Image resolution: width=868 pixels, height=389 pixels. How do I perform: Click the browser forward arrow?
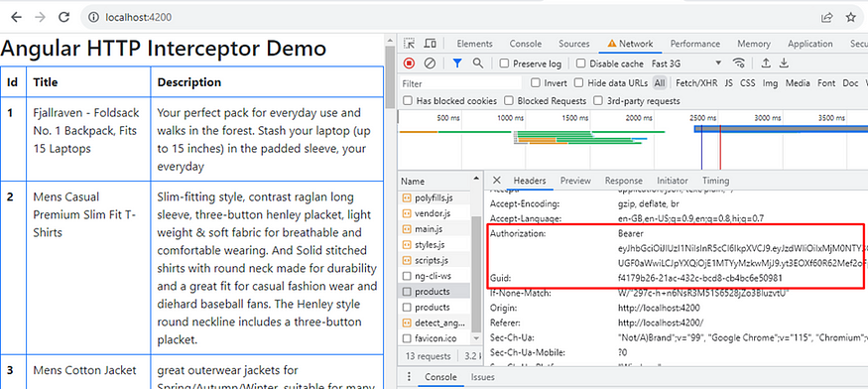click(x=40, y=17)
